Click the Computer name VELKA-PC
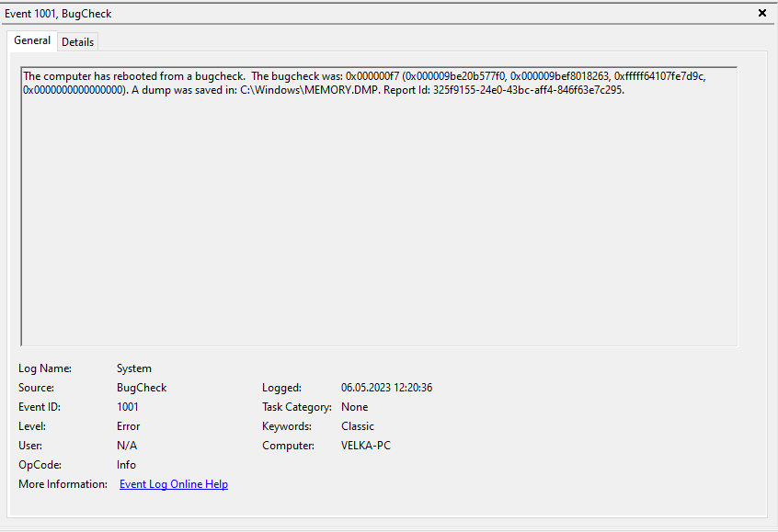 click(366, 446)
